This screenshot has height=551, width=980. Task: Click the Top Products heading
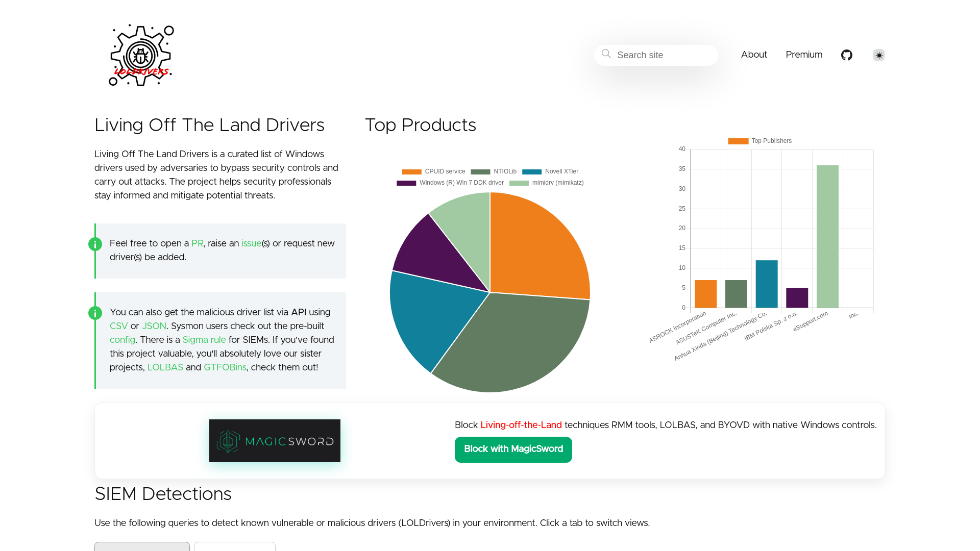click(421, 126)
